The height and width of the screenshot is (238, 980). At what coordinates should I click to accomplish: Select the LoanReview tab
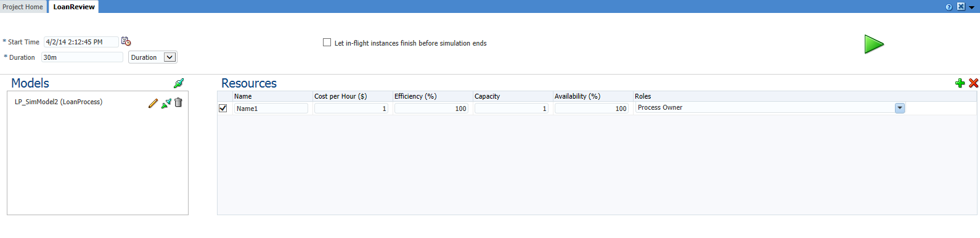point(74,7)
